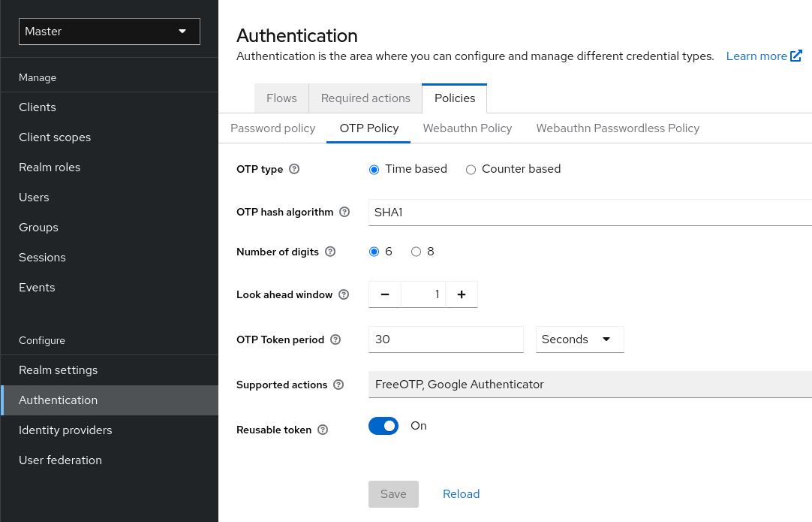Click help icon next to Number of digits
This screenshot has height=522, width=812.
(x=330, y=252)
